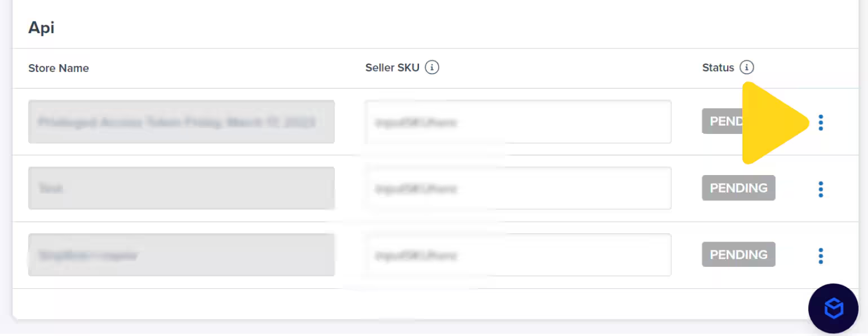
Task: Select the first row's store name box
Action: (181, 122)
